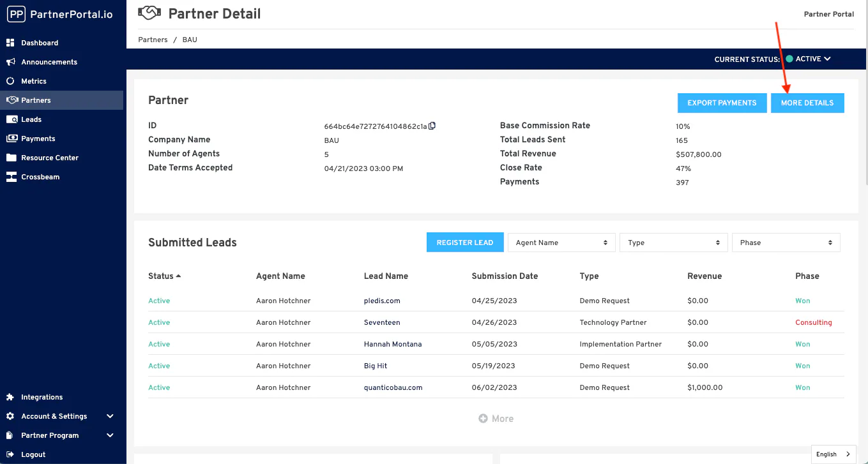Open the ACTIVE current status dropdown
Viewport: 868px width, 464px height.
point(808,59)
